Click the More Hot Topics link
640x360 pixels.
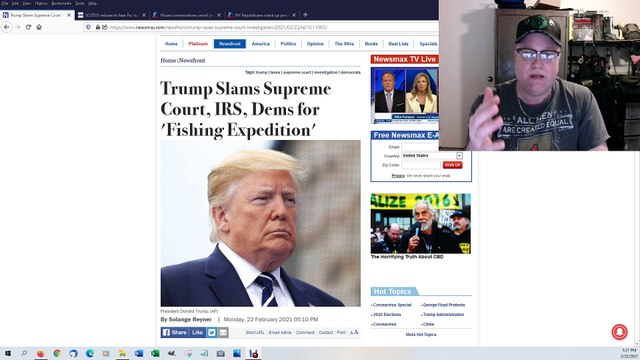(x=421, y=334)
